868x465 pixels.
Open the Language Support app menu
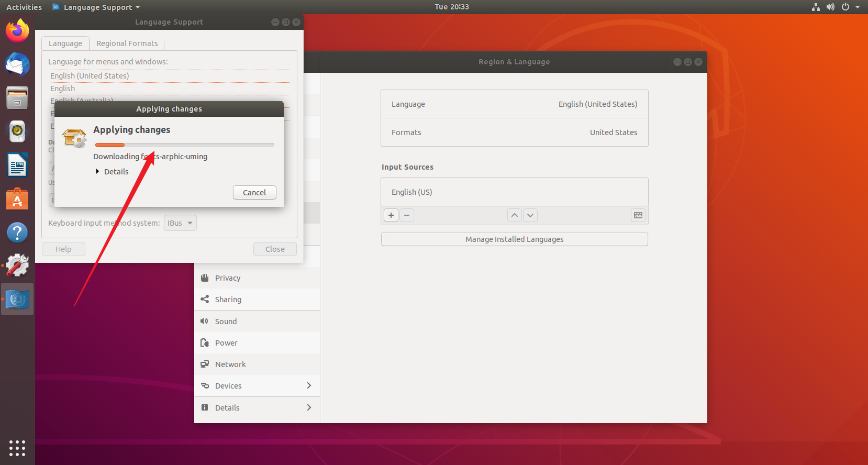tap(96, 7)
